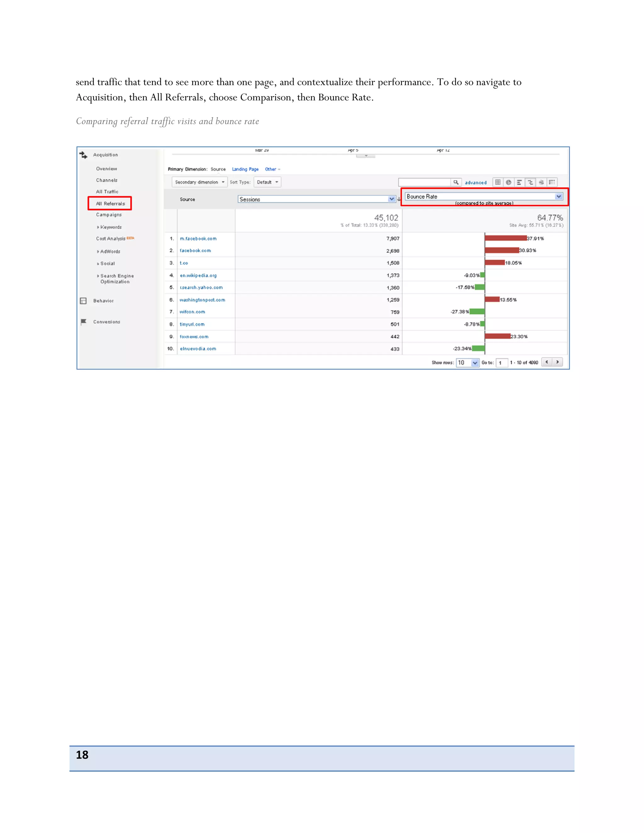Click the Go to page number field
The width and height of the screenshot is (644, 833).
point(502,362)
